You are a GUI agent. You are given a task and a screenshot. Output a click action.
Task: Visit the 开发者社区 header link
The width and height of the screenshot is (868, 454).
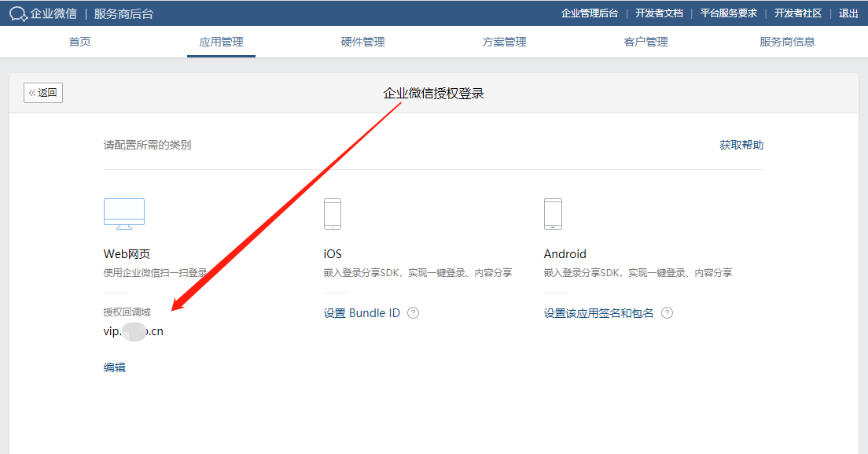(x=798, y=13)
